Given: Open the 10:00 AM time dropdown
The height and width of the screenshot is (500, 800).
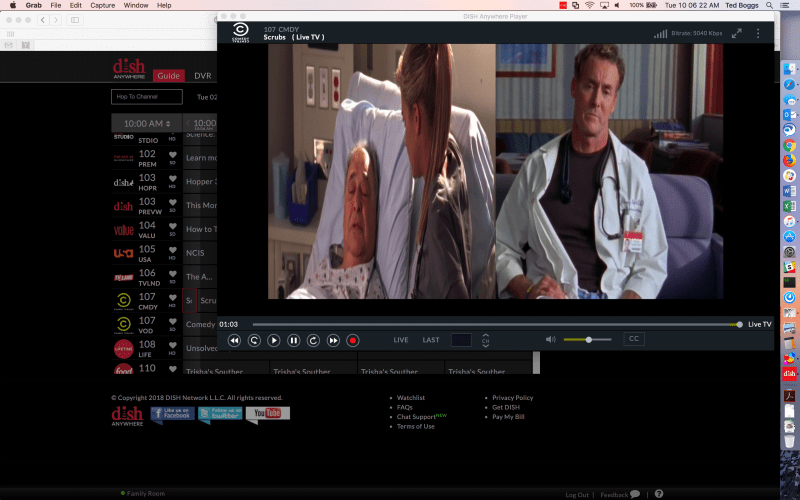Looking at the screenshot, I should click(147, 123).
